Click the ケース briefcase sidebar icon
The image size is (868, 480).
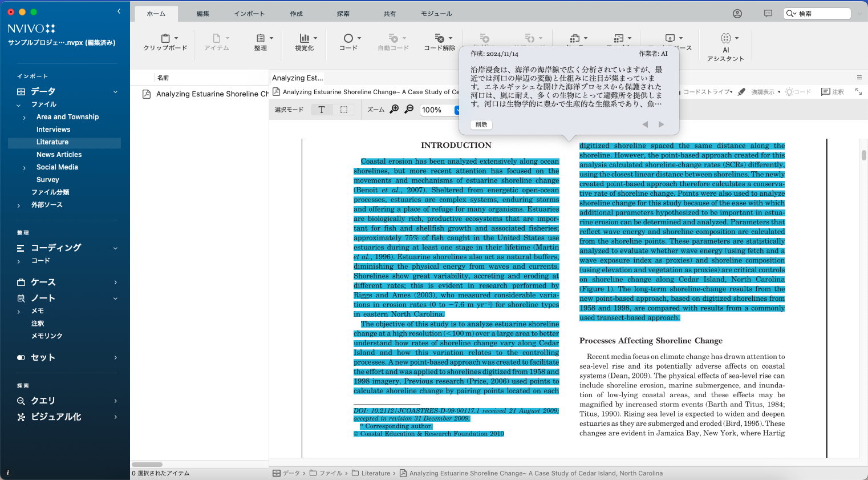coord(21,282)
